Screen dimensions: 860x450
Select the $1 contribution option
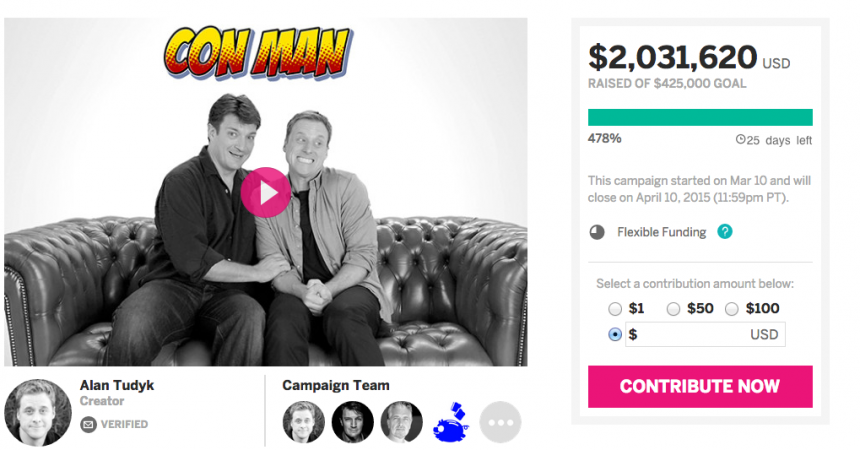tap(614, 309)
